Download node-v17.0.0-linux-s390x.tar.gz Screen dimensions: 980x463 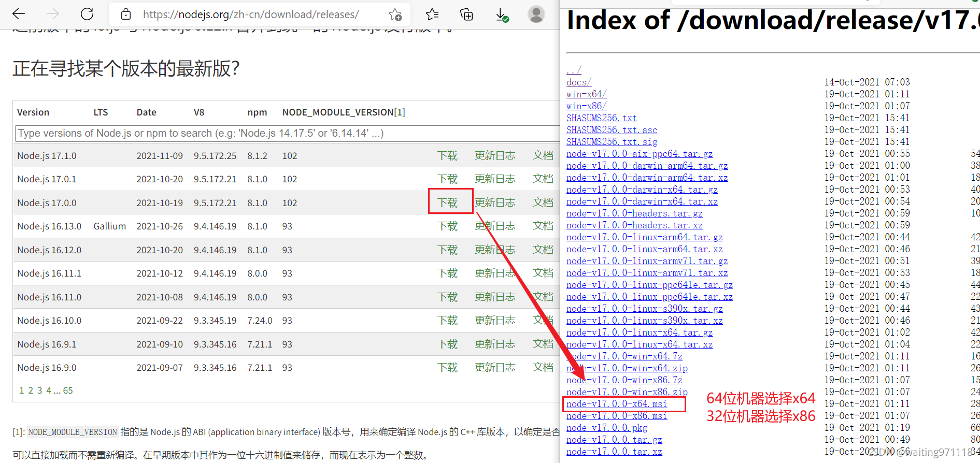click(645, 308)
